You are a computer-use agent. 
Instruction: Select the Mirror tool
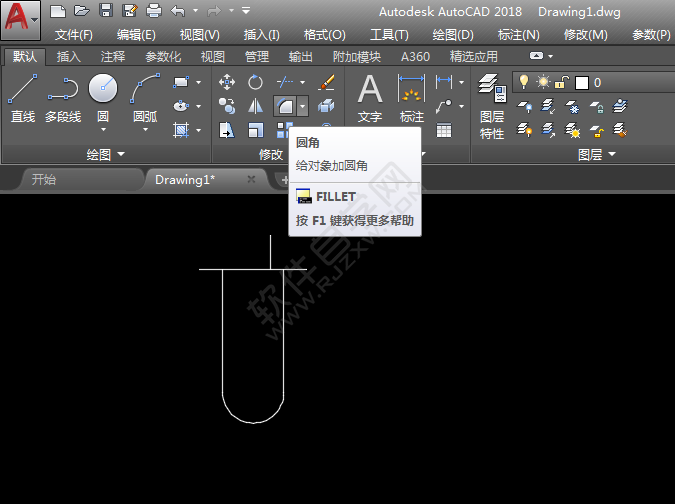pyautogui.click(x=255, y=106)
